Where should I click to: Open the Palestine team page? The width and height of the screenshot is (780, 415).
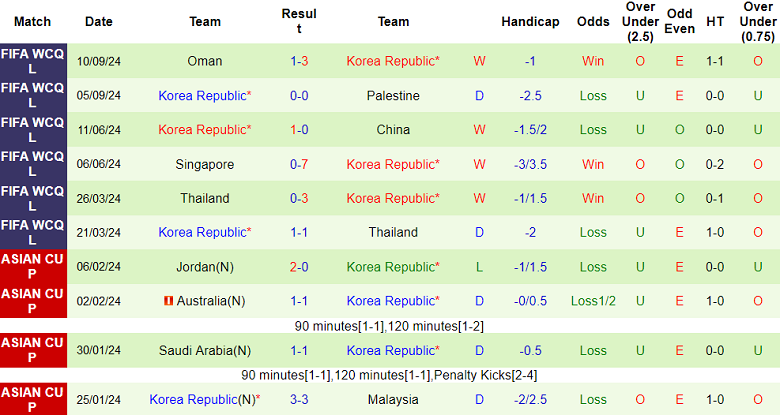(393, 96)
